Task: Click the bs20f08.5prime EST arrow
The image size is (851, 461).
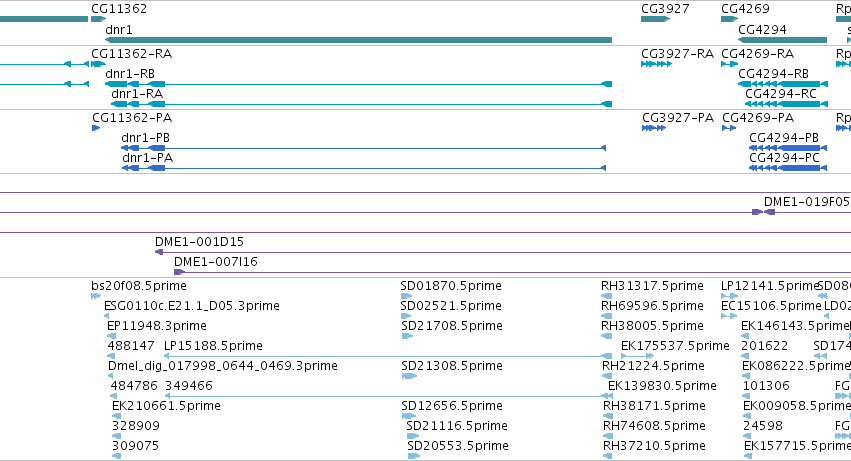Action: click(x=96, y=296)
